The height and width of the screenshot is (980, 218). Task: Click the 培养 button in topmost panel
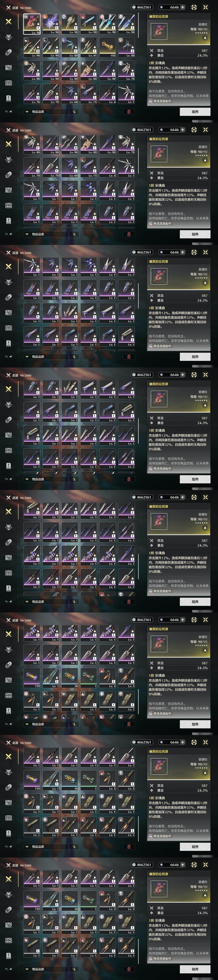pos(195,112)
